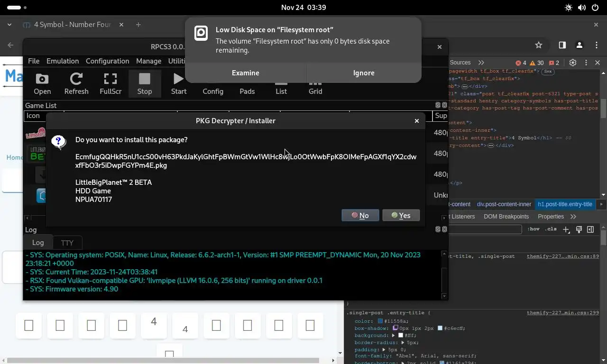This screenshot has width=607, height=364.
Task: Click the new style rule plus icon
Action: (566, 229)
